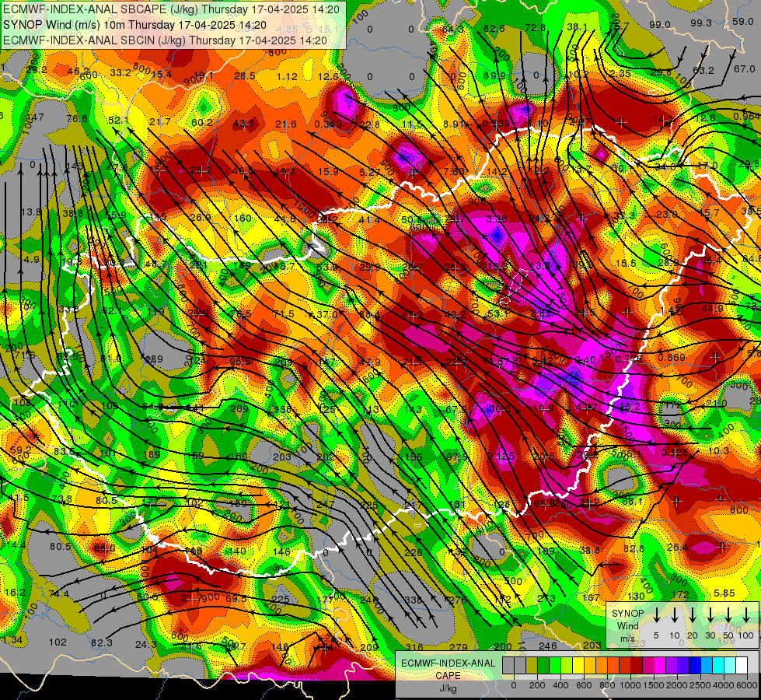Image resolution: width=761 pixels, height=700 pixels.
Task: Click the map value '489'
Action: [155, 359]
